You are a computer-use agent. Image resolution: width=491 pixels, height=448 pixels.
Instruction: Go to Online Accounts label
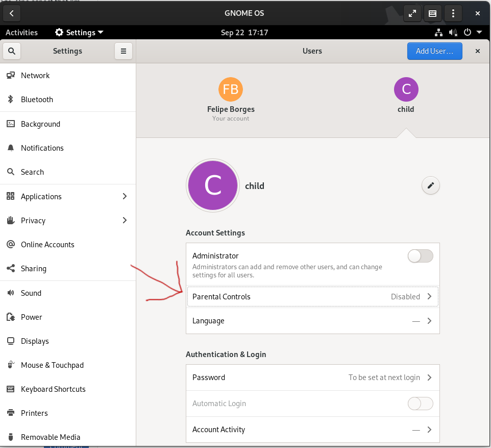tap(47, 245)
